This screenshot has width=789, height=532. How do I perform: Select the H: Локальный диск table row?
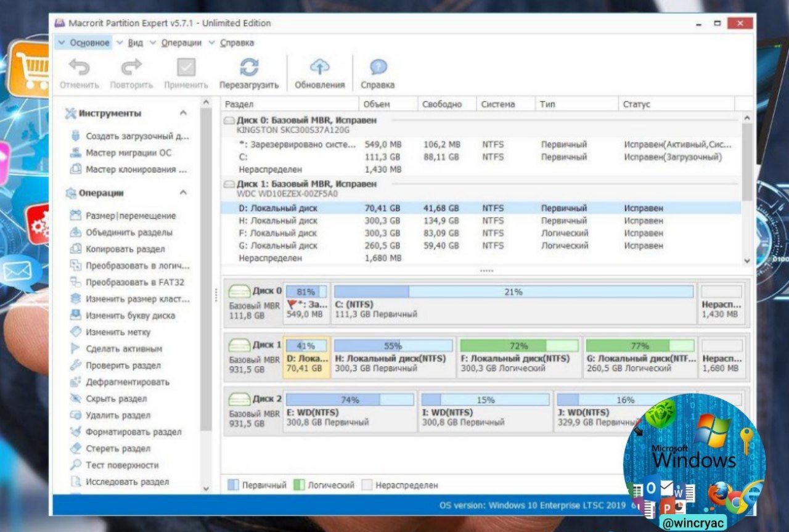tap(481, 221)
